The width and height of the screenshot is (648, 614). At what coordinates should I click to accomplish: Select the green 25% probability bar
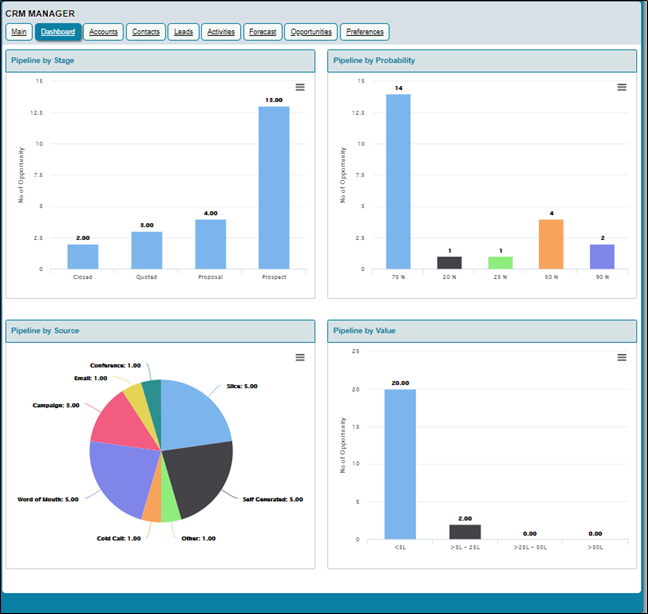click(500, 263)
